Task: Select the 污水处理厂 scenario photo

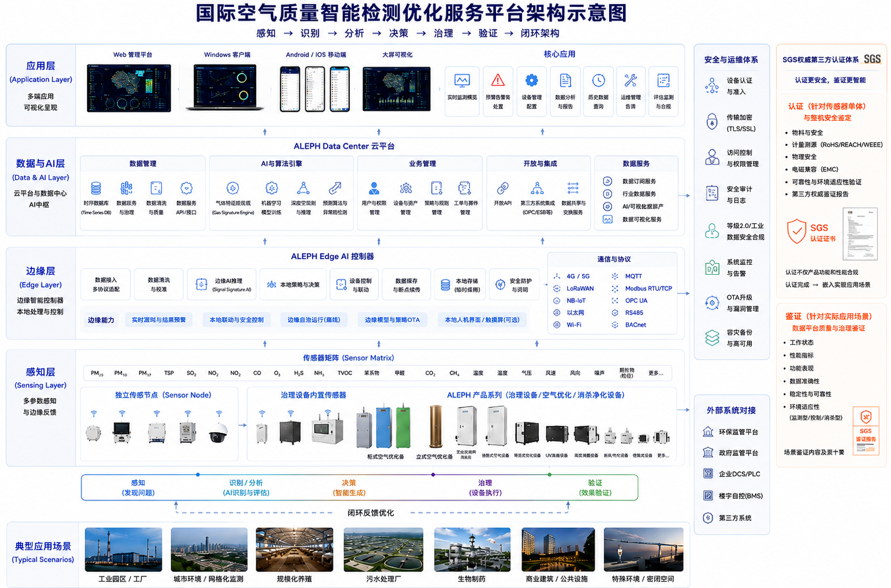Action: click(x=383, y=549)
